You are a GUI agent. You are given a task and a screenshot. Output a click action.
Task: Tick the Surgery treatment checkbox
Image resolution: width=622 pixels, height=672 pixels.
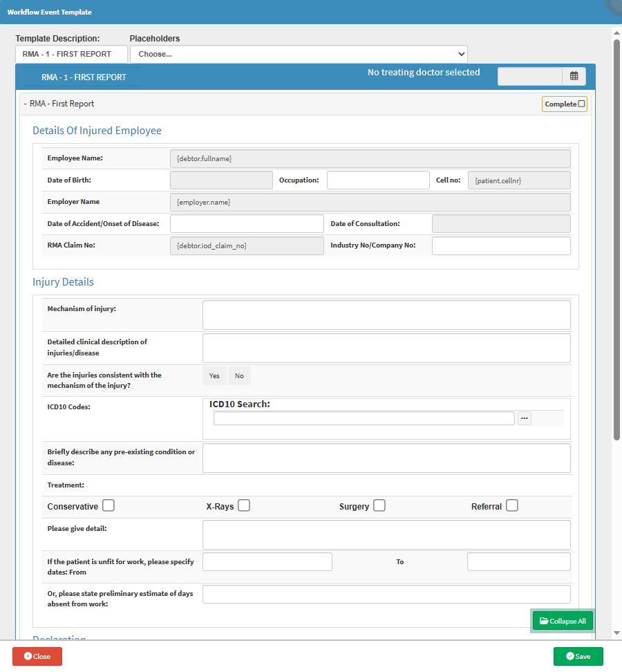[x=379, y=506]
